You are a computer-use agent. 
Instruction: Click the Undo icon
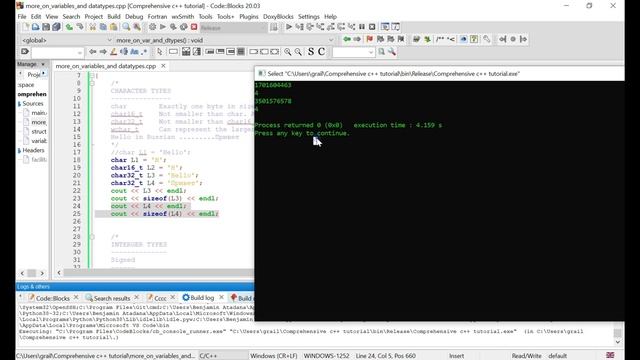point(69,27)
